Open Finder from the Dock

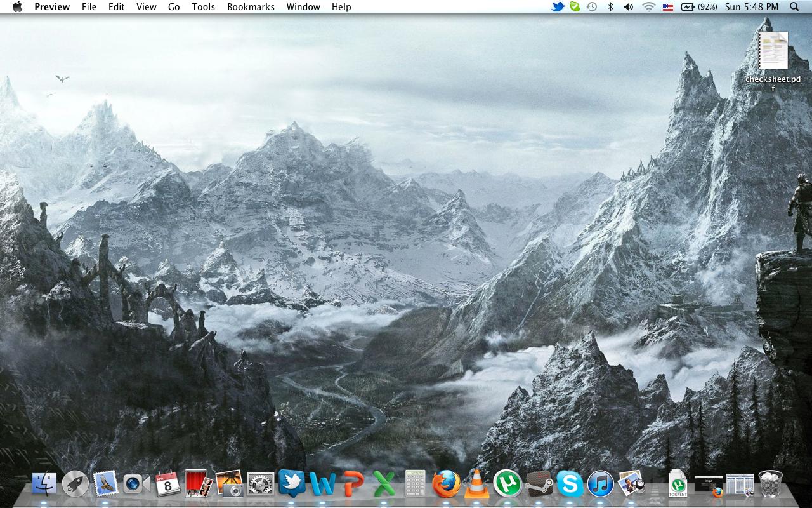coord(44,484)
